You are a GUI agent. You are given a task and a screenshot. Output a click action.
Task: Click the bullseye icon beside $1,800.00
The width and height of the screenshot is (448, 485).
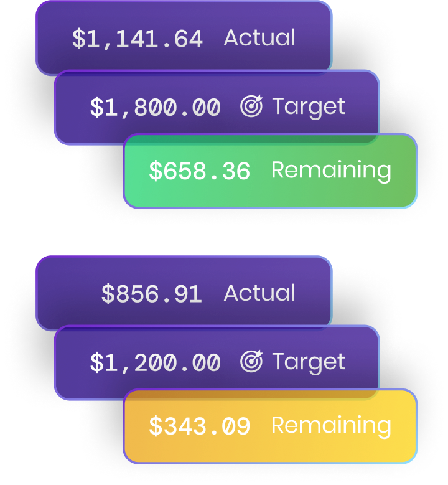pos(251,107)
